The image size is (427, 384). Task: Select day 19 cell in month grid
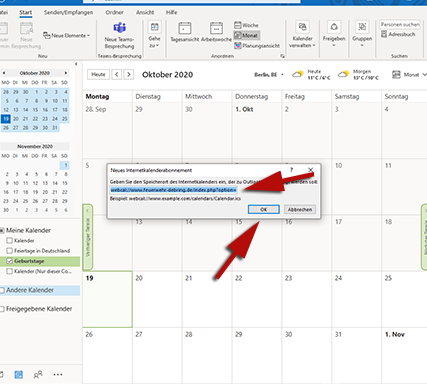[107, 299]
